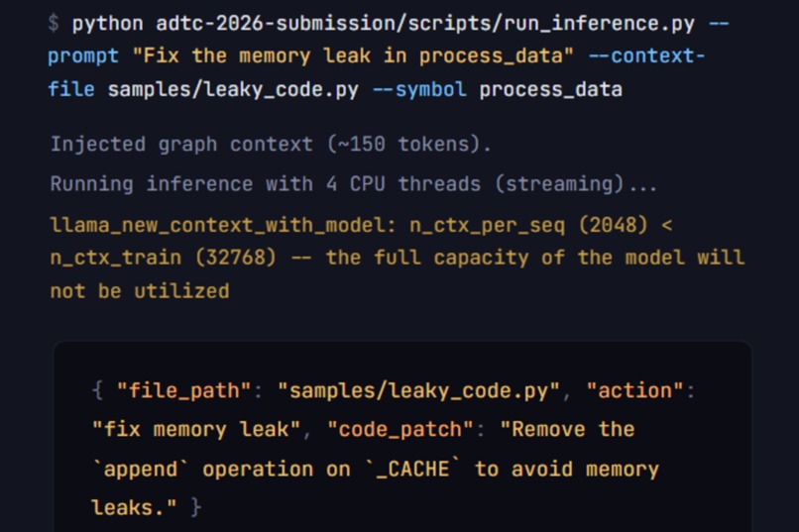The image size is (799, 532).
Task: Click the "--context-" flag in the command
Action: 646,55
